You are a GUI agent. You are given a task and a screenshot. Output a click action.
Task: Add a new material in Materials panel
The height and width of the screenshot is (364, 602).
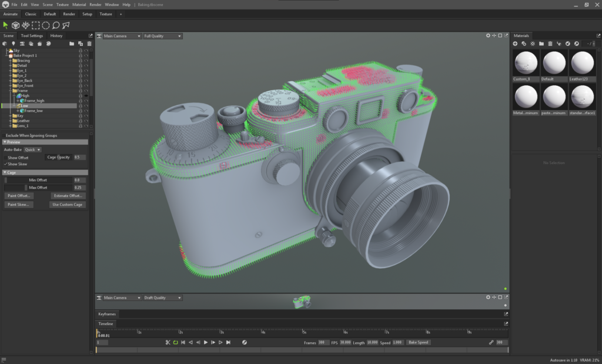click(516, 44)
